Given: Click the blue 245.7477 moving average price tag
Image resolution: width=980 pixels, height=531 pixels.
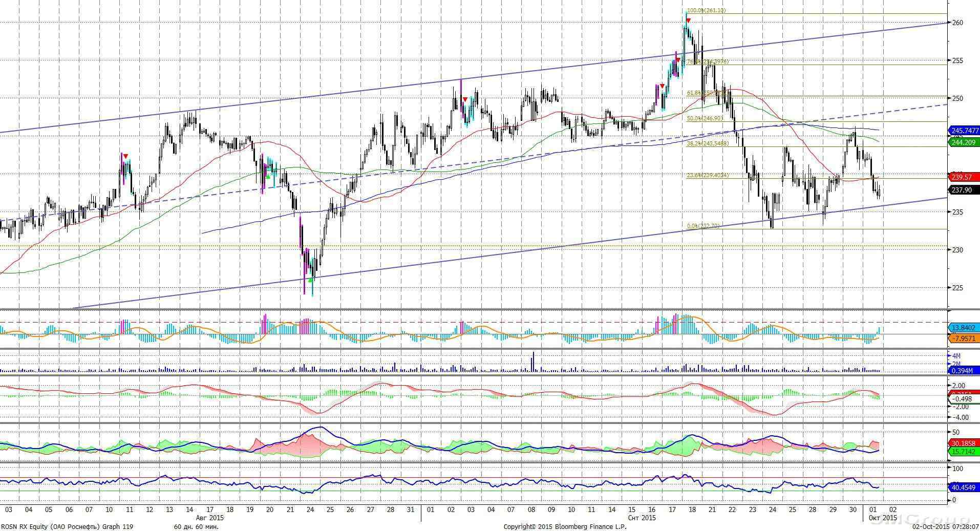Looking at the screenshot, I should pyautogui.click(x=964, y=131).
